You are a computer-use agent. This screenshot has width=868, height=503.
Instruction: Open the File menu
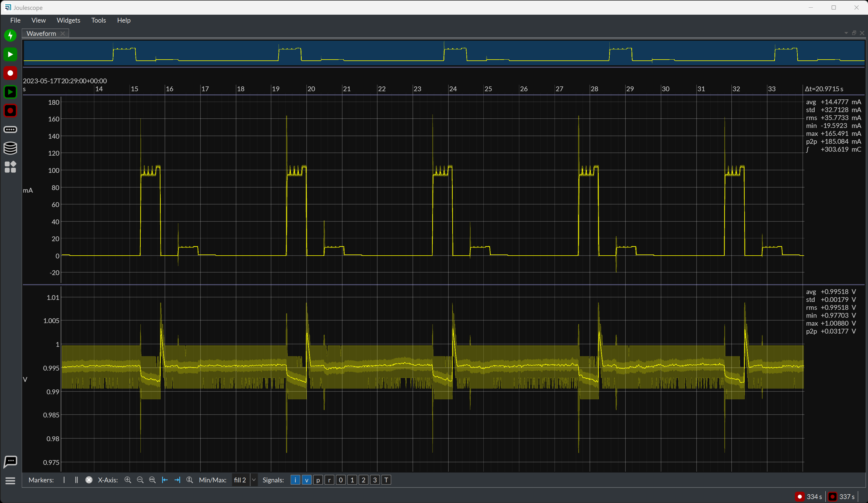coord(15,20)
